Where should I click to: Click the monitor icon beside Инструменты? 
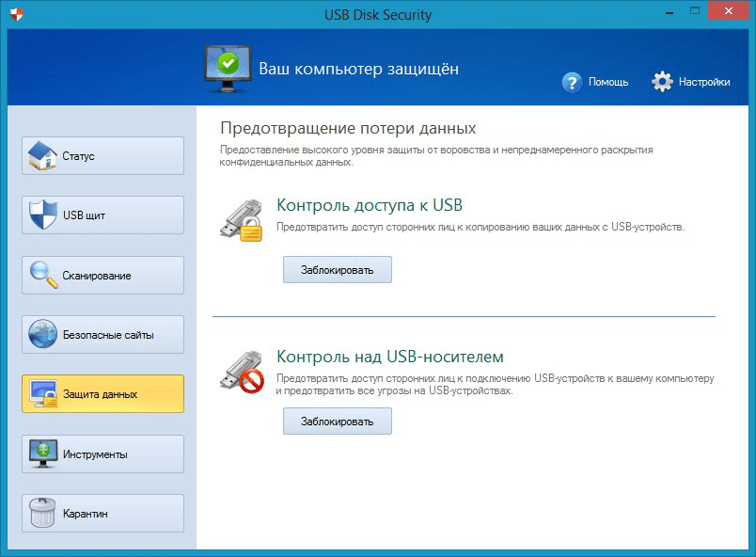(x=43, y=454)
